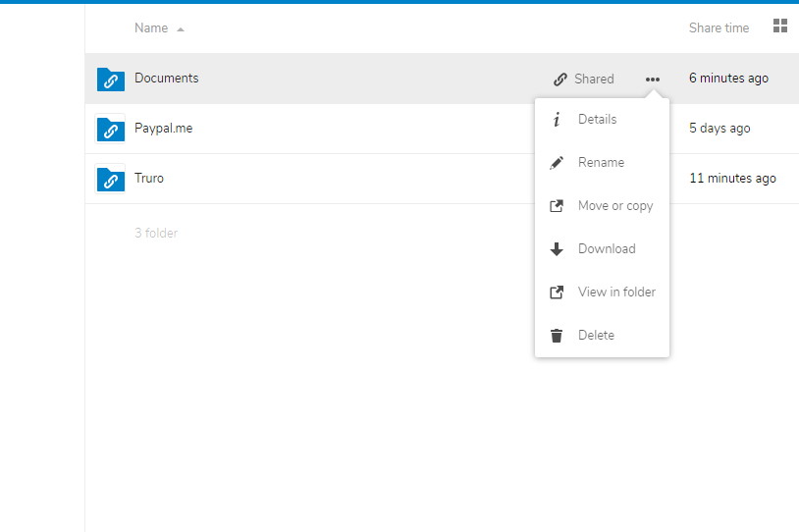Image resolution: width=799 pixels, height=532 pixels.
Task: Click the down-arrow icon next to Download
Action: coord(557,248)
